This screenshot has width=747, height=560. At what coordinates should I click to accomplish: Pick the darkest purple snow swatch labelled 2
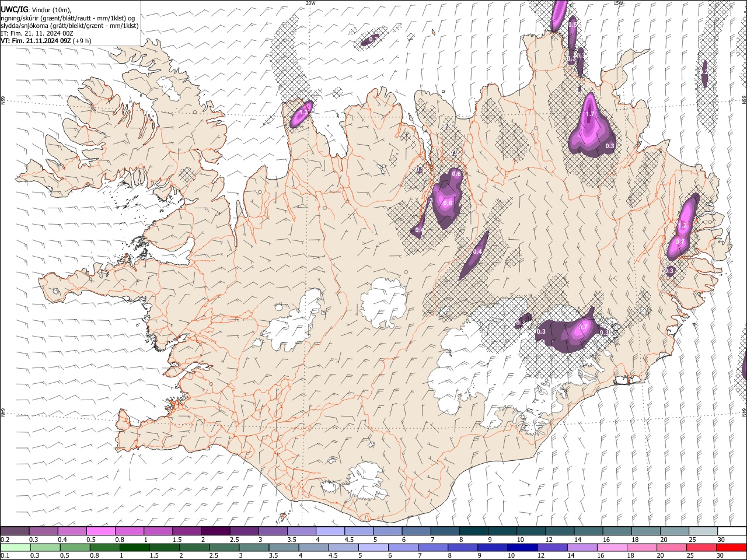pyautogui.click(x=215, y=531)
